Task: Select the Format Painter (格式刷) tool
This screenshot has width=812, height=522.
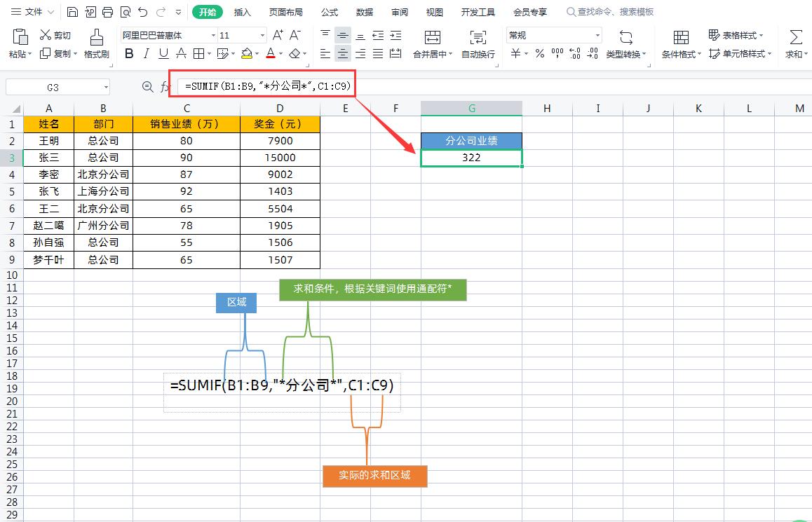Action: pyautogui.click(x=96, y=43)
